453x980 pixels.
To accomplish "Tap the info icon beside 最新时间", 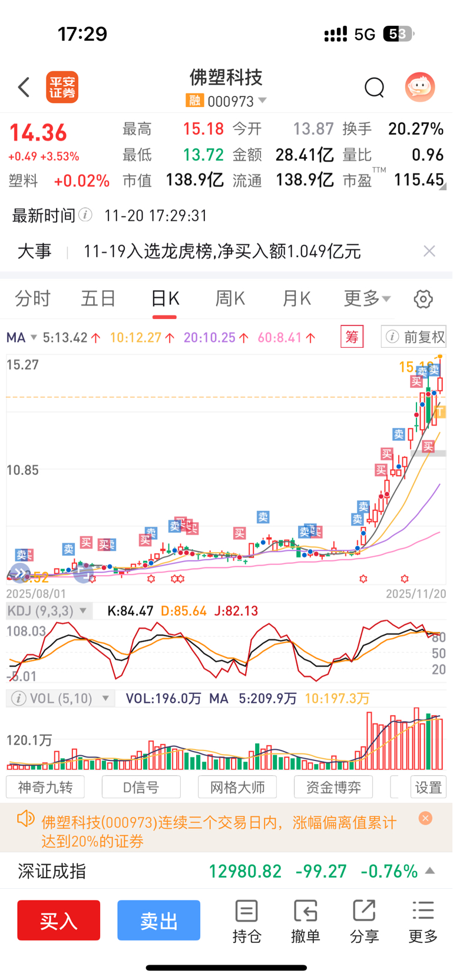I will [85, 215].
